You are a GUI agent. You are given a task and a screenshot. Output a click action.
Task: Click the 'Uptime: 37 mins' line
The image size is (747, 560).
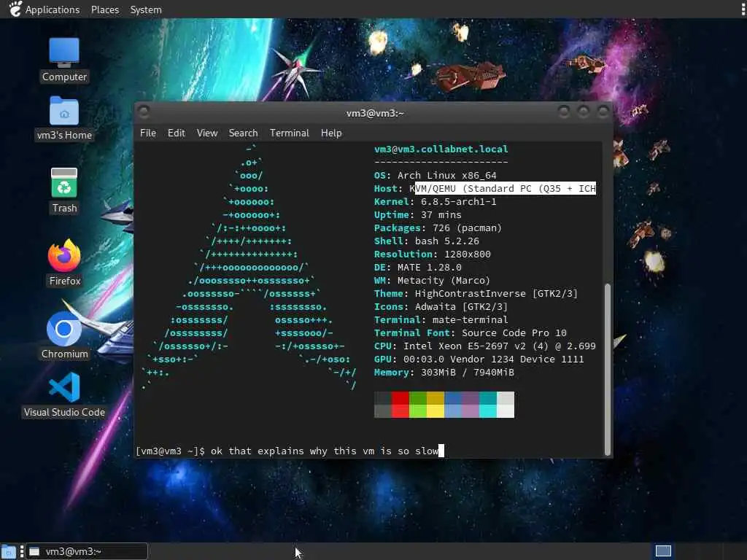(418, 215)
